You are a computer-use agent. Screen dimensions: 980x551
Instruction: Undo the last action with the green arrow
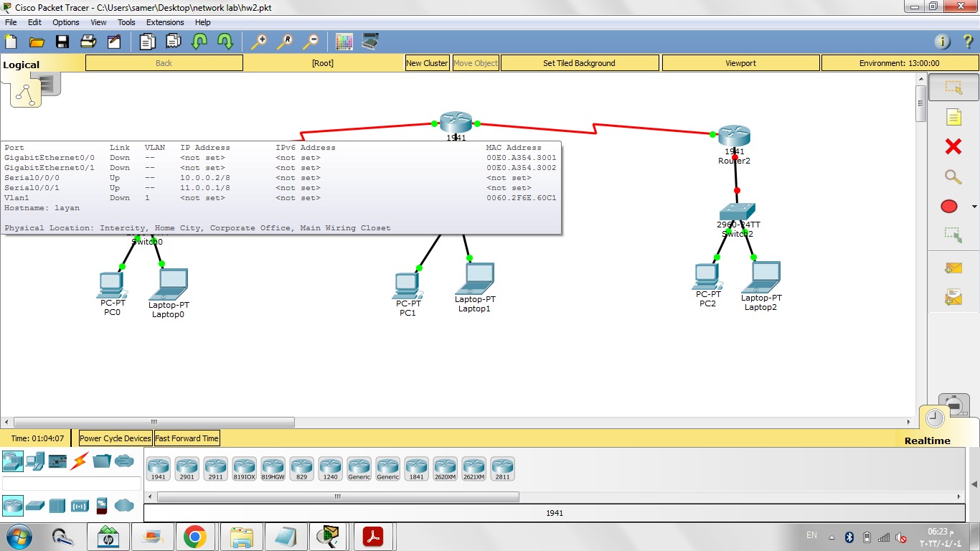(199, 42)
